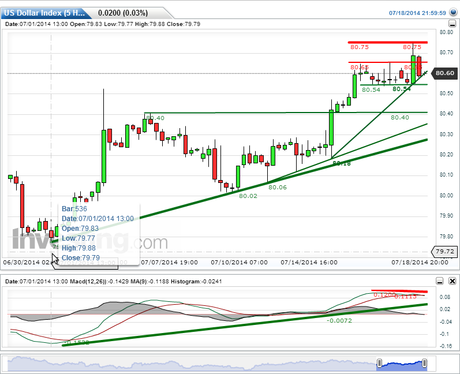Click the left 80.75 resistance label
Image resolution: width=460 pixels, height=374 pixels.
coord(359,47)
